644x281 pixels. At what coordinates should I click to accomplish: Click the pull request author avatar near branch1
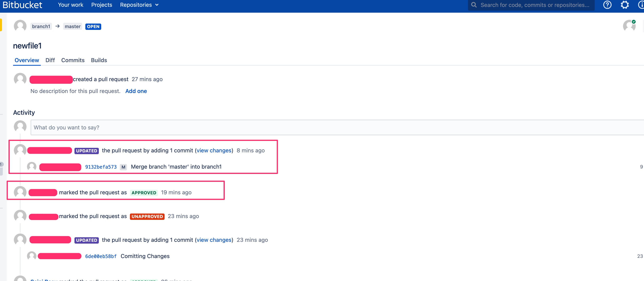(x=20, y=26)
